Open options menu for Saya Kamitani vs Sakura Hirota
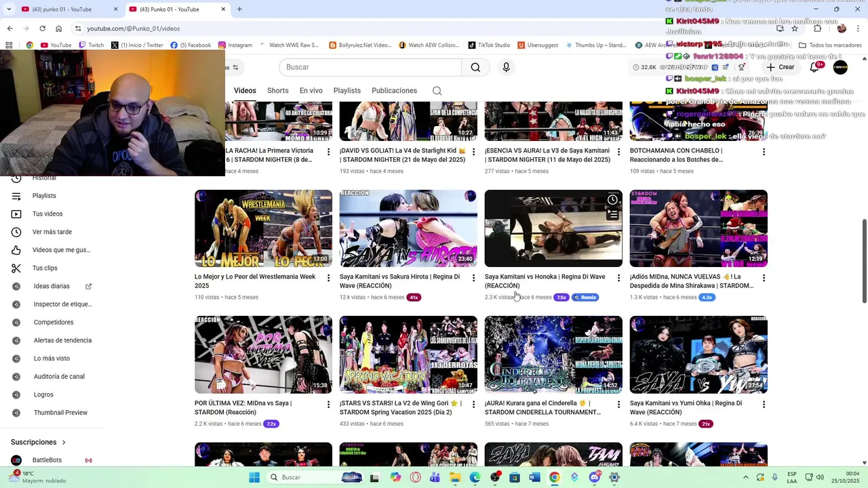 click(473, 278)
